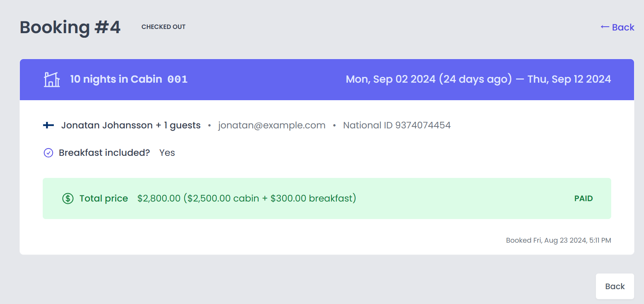Click the CHECKED OUT status tag
Image resolution: width=644 pixels, height=304 pixels.
click(x=163, y=27)
